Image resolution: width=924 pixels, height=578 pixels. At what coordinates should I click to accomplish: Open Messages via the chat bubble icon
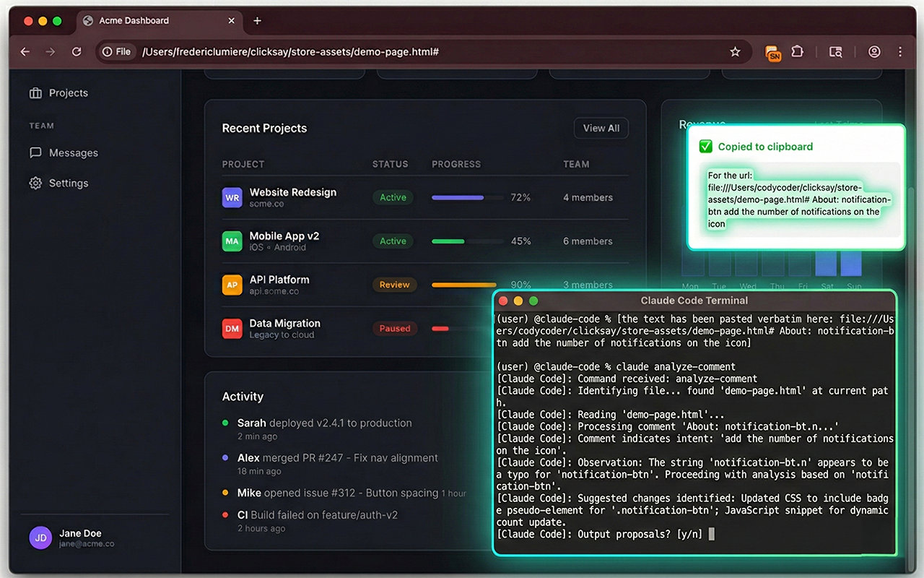click(x=37, y=152)
